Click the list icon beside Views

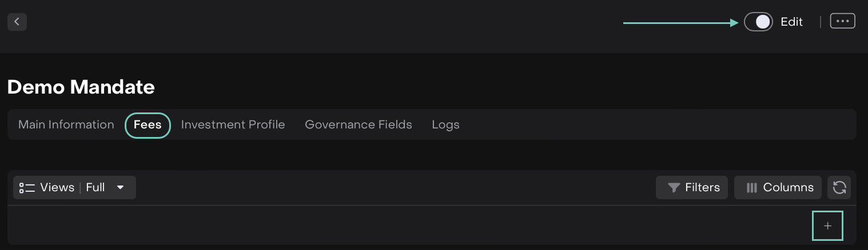pyautogui.click(x=27, y=187)
